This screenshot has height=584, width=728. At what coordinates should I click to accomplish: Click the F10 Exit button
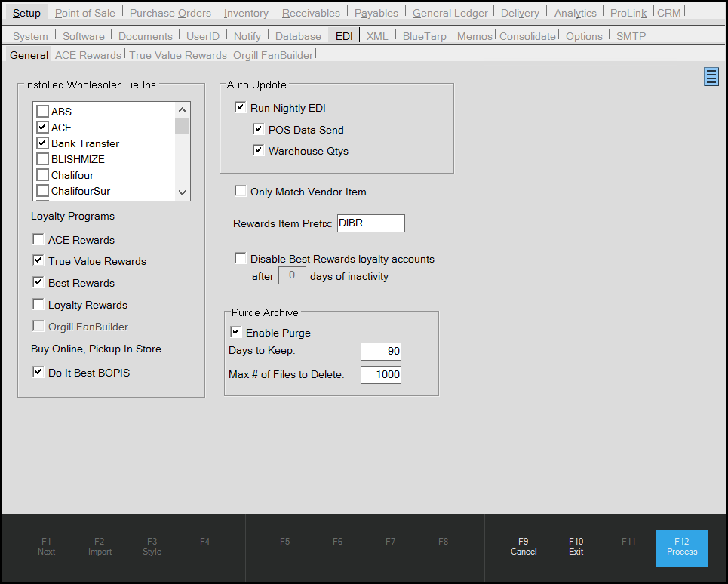tap(576, 546)
